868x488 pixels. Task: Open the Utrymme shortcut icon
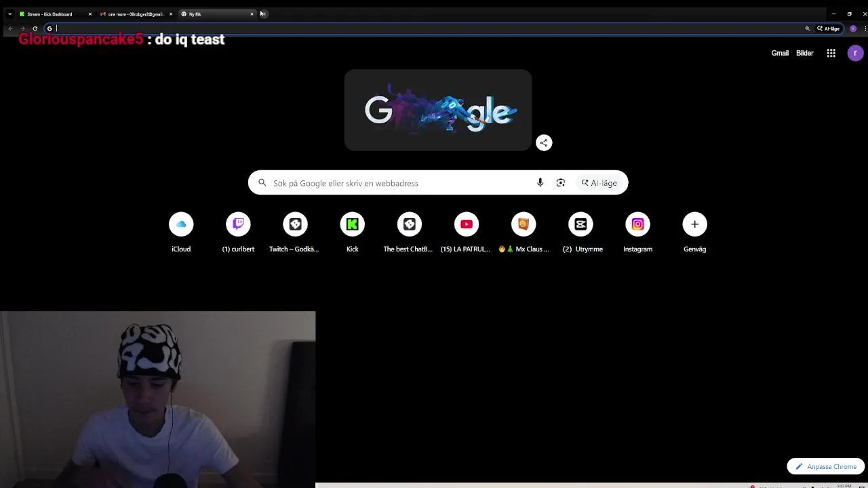(x=580, y=224)
